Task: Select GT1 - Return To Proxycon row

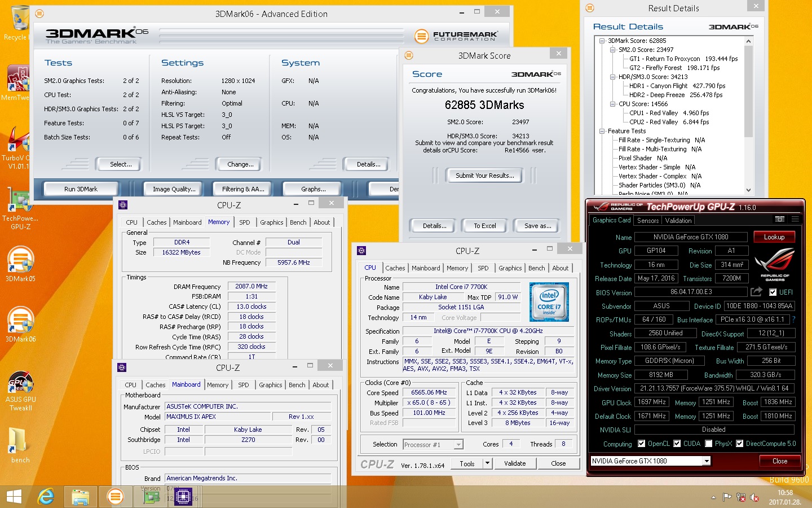Action: tap(683, 59)
